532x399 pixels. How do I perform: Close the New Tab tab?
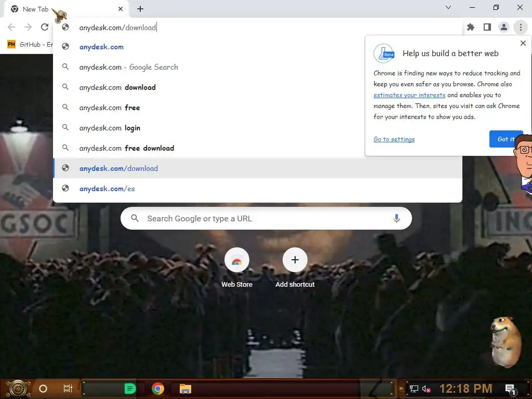coord(121,9)
